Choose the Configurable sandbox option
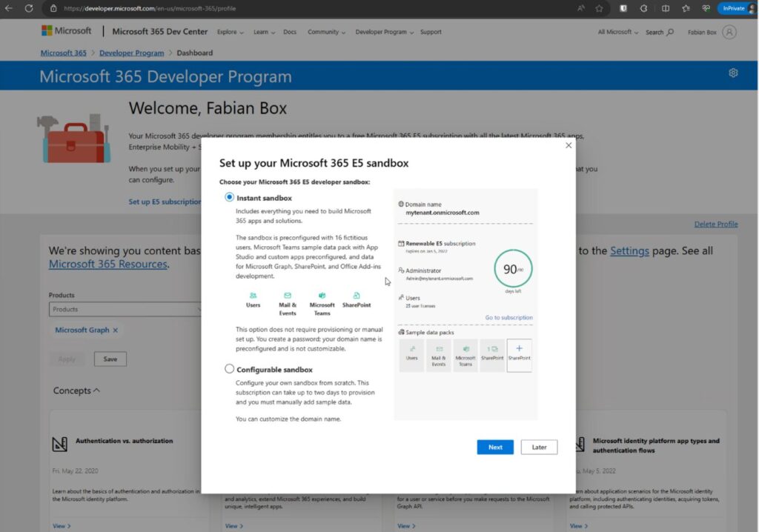The width and height of the screenshot is (759, 532). [x=230, y=369]
